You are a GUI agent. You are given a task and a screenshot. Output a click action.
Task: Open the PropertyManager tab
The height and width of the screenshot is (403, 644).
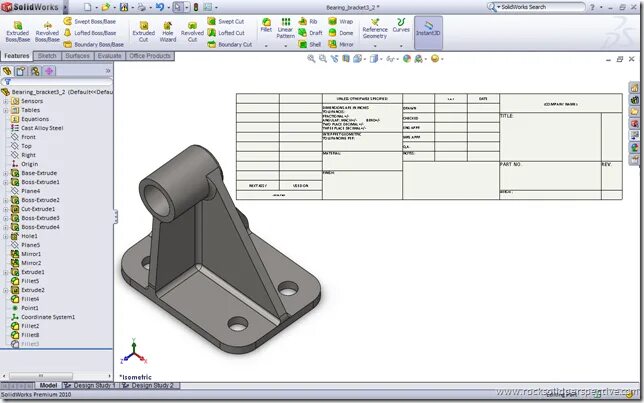21,71
